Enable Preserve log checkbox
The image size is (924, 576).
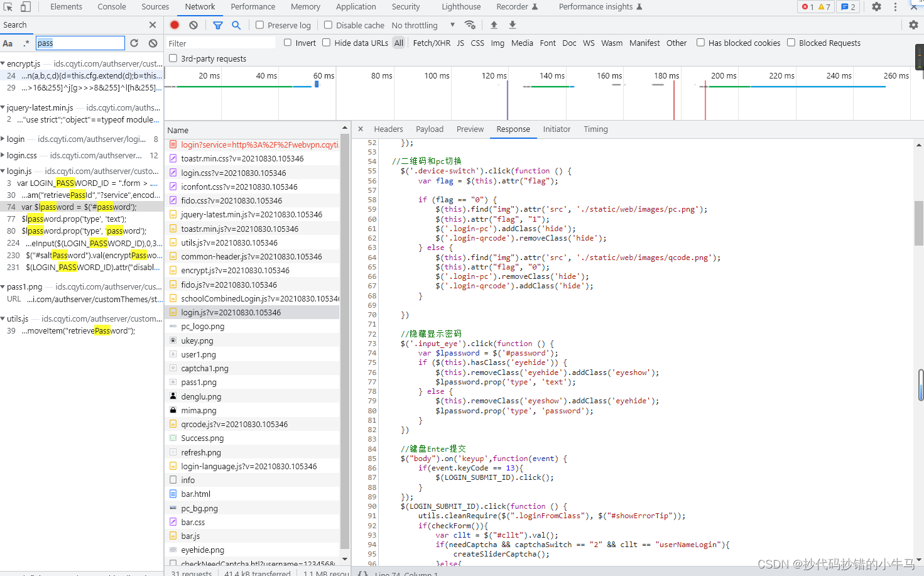click(259, 25)
